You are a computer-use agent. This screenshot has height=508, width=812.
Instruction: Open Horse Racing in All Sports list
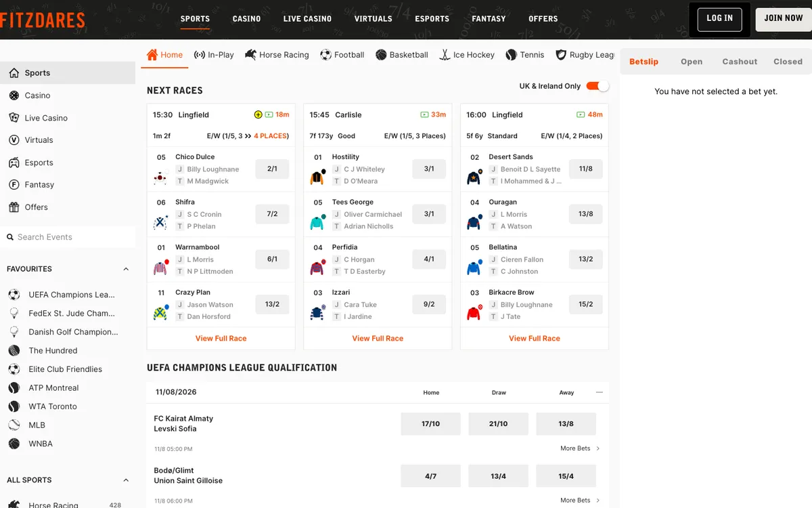click(53, 505)
